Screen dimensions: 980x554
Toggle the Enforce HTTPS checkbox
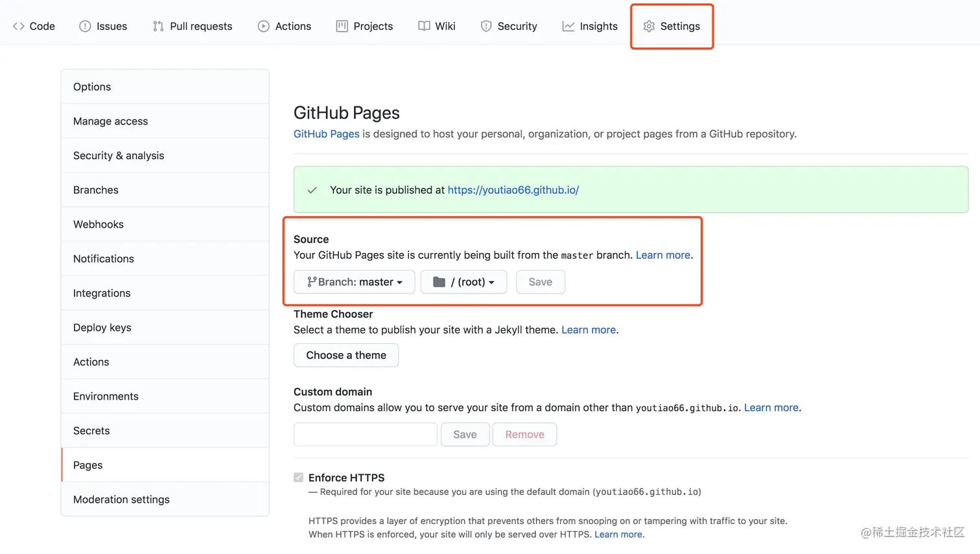click(298, 477)
